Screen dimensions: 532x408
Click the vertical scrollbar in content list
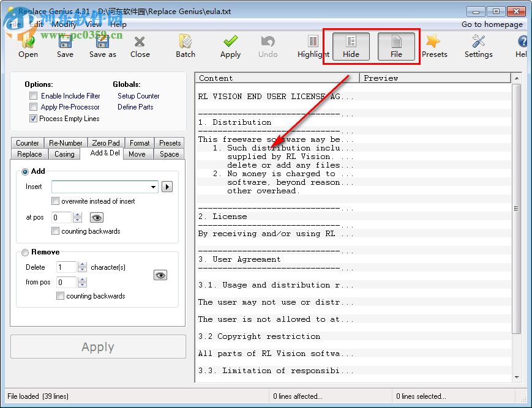point(516,209)
